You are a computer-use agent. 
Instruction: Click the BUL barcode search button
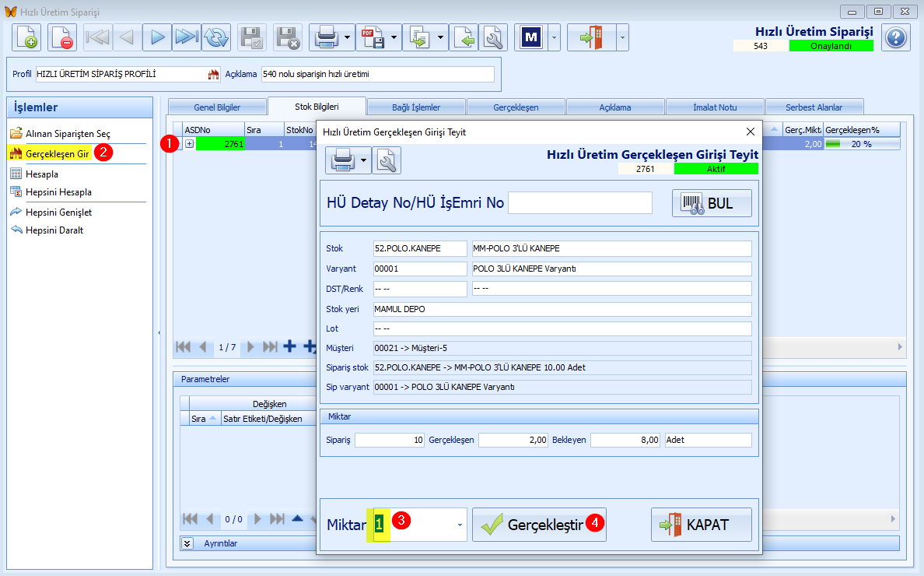point(712,203)
